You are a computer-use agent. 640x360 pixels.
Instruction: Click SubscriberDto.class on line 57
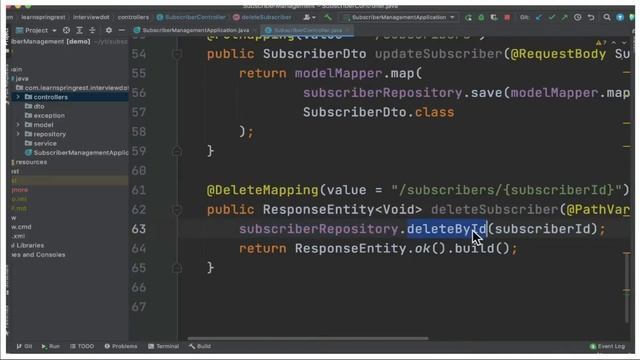tap(378, 112)
